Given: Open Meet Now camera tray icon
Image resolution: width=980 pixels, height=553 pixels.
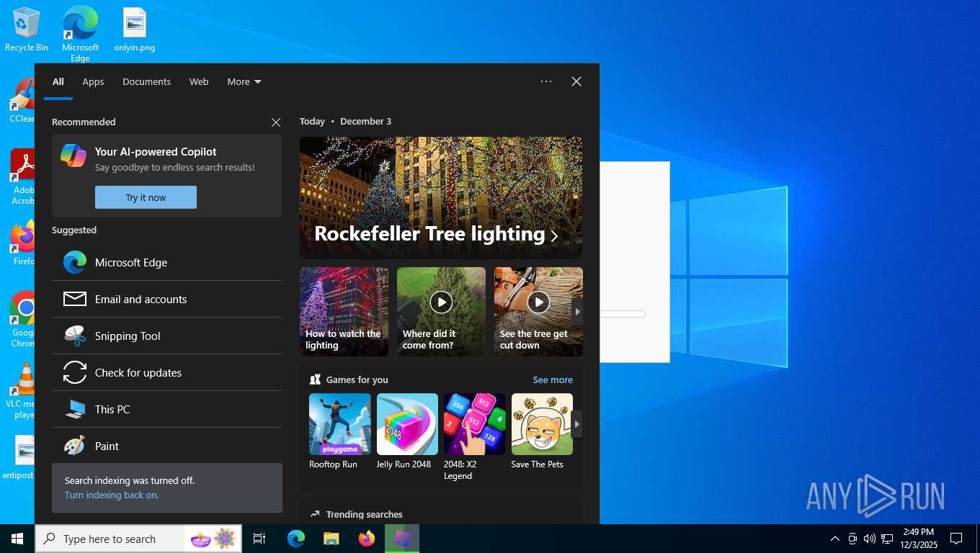Looking at the screenshot, I should [x=852, y=539].
